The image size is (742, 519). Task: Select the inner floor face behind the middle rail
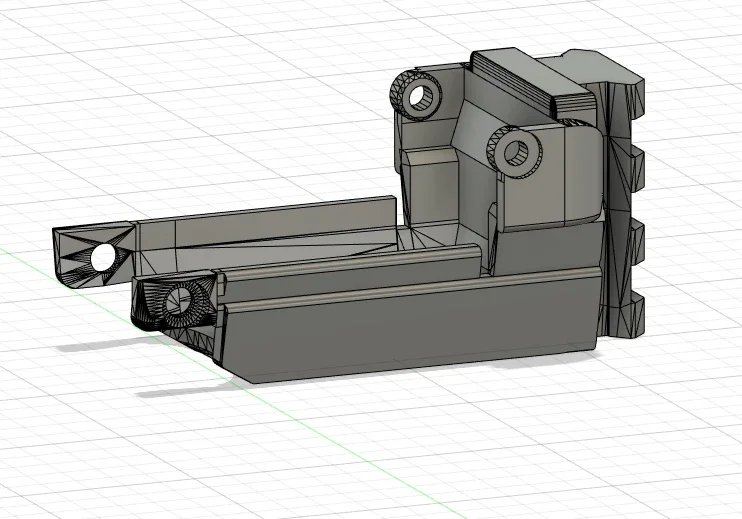(x=330, y=245)
